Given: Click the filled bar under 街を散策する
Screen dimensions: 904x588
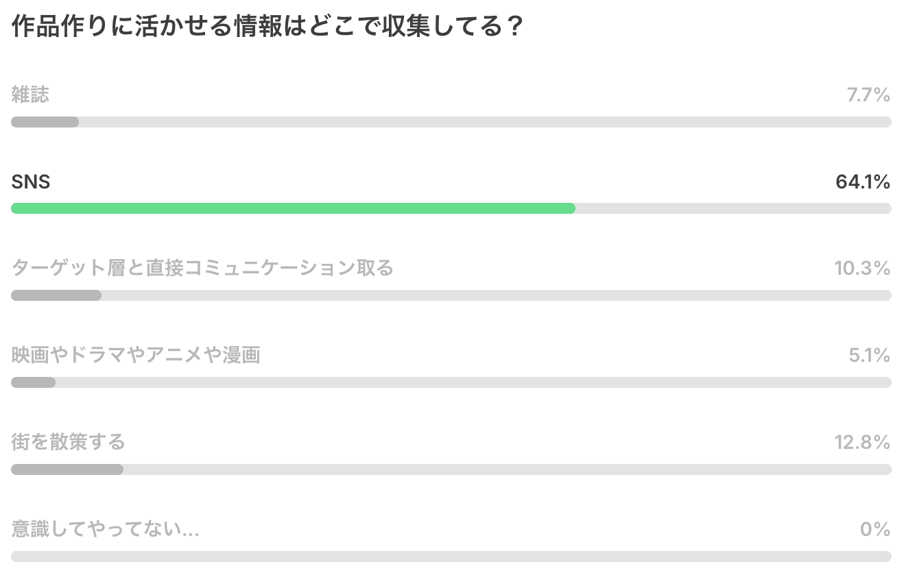Looking at the screenshot, I should point(67,469).
